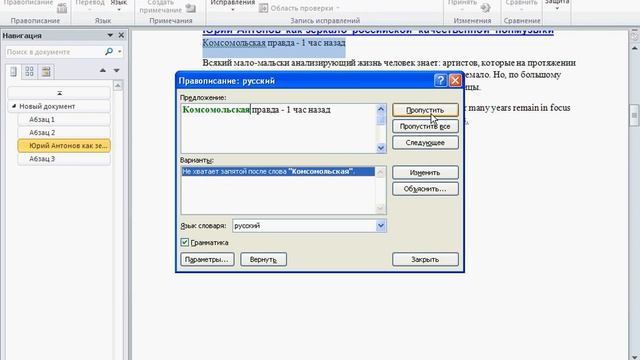The height and width of the screenshot is (360, 640).
Task: Click the document vertical scrollbar thumb
Action: [635, 116]
